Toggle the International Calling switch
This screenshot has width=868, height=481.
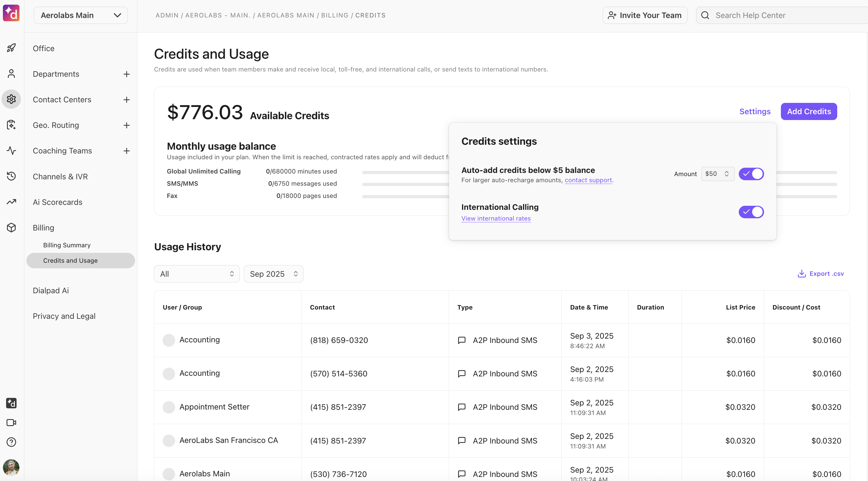(751, 212)
